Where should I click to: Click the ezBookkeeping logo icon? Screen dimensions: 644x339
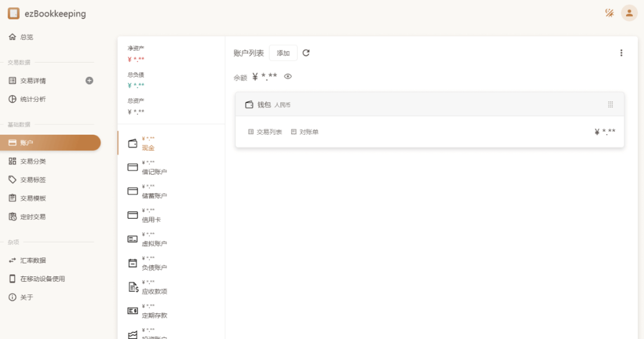click(14, 13)
